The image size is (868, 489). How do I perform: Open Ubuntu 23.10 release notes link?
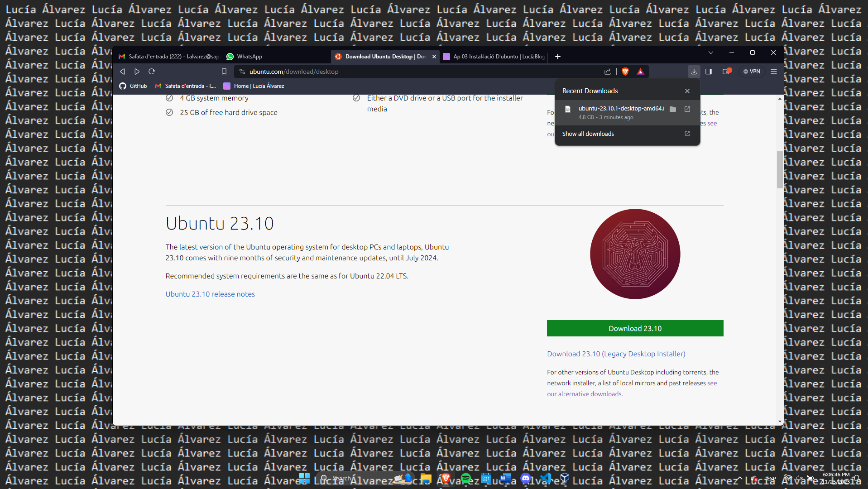tap(210, 294)
